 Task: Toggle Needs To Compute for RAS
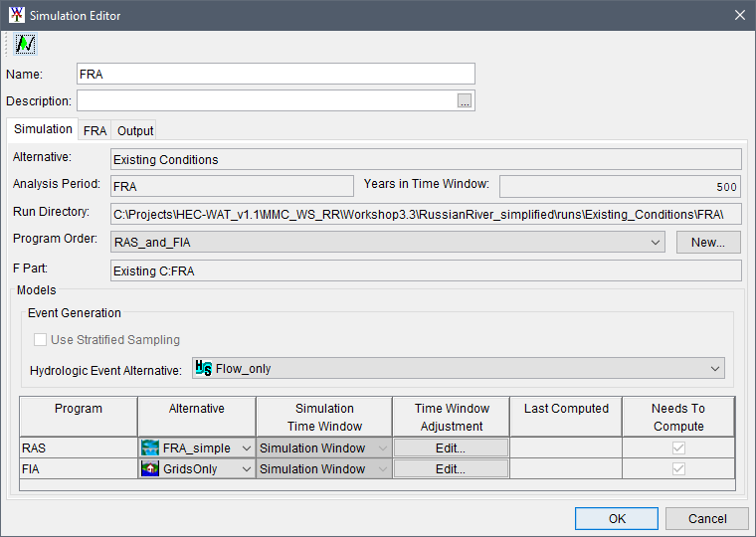(x=678, y=447)
